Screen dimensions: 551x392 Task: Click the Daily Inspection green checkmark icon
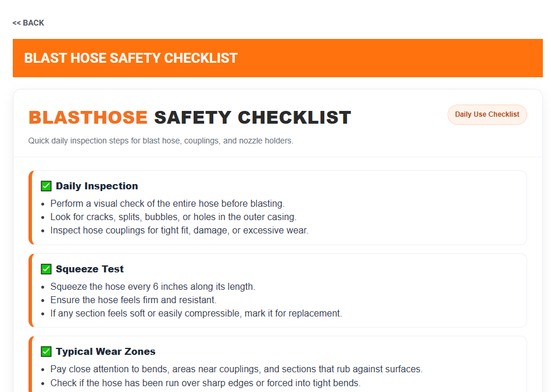click(46, 186)
